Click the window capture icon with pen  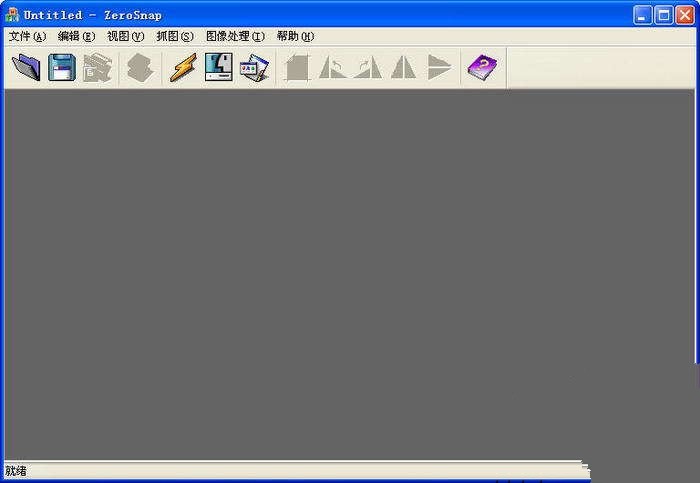pos(254,68)
